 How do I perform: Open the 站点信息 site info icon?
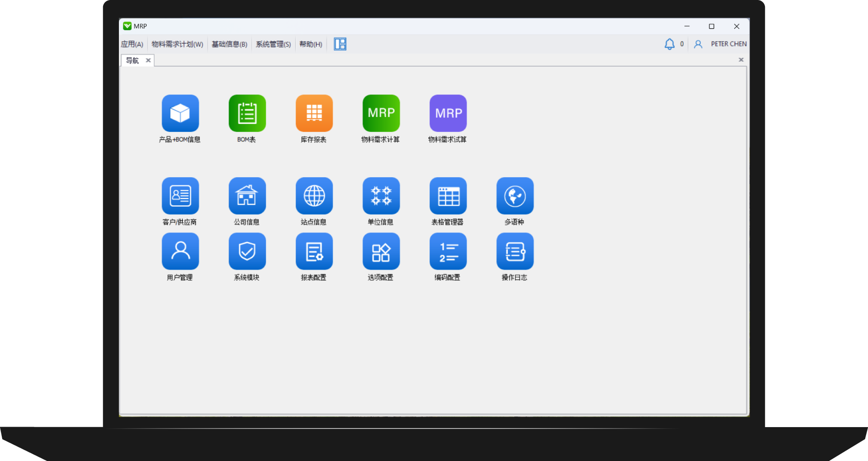(x=314, y=196)
